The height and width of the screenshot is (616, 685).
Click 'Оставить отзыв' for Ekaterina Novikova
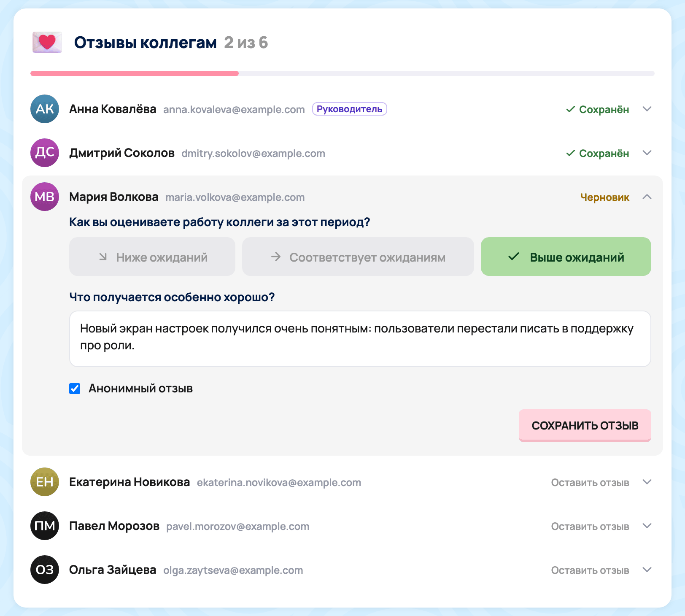click(590, 482)
